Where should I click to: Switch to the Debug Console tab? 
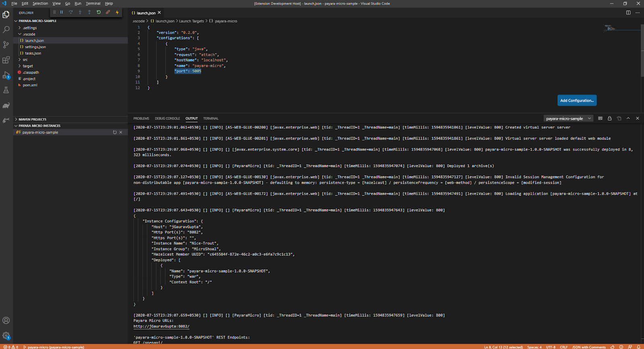pos(167,119)
